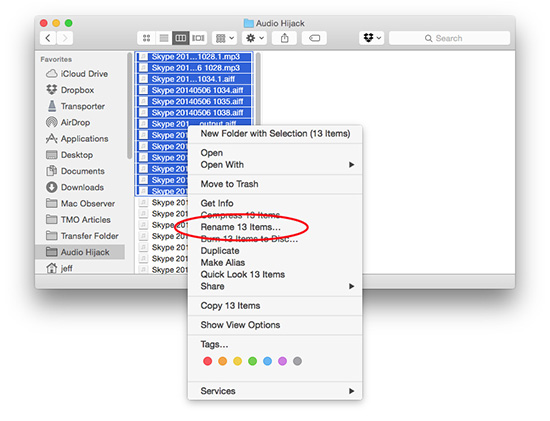This screenshot has width=550, height=421.
Task: Click the Share toolbar button
Action: pyautogui.click(x=284, y=38)
